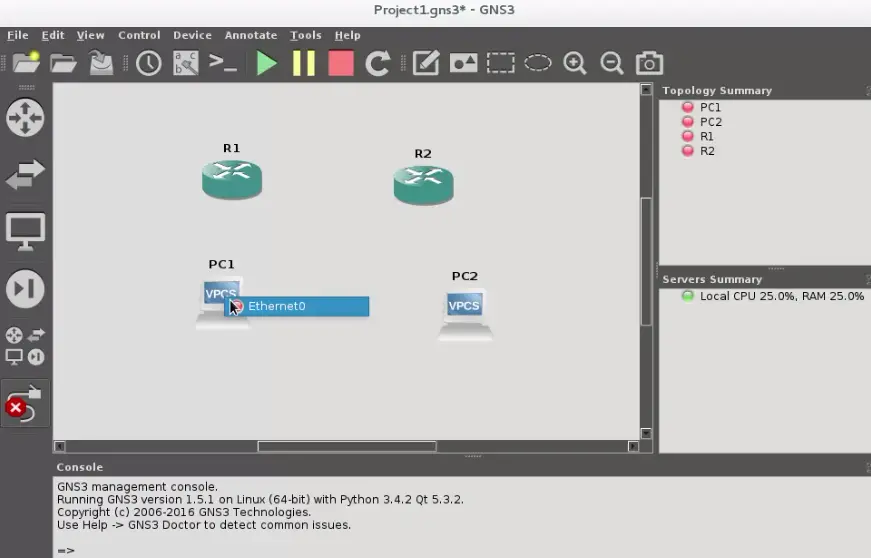This screenshot has height=558, width=871.
Task: Click the Add a note icon
Action: [426, 63]
